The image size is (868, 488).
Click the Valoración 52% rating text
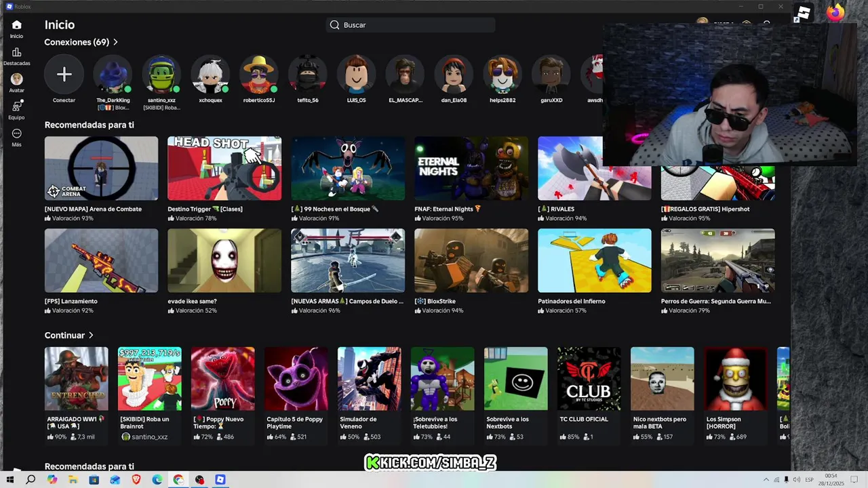coord(196,310)
